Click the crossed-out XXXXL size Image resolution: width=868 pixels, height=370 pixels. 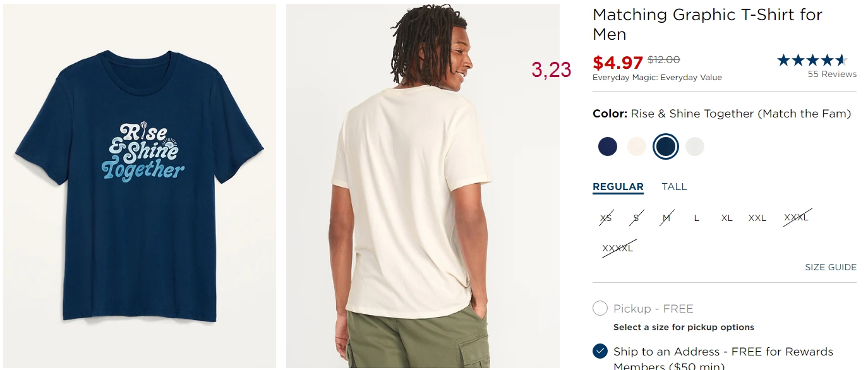coord(618,248)
